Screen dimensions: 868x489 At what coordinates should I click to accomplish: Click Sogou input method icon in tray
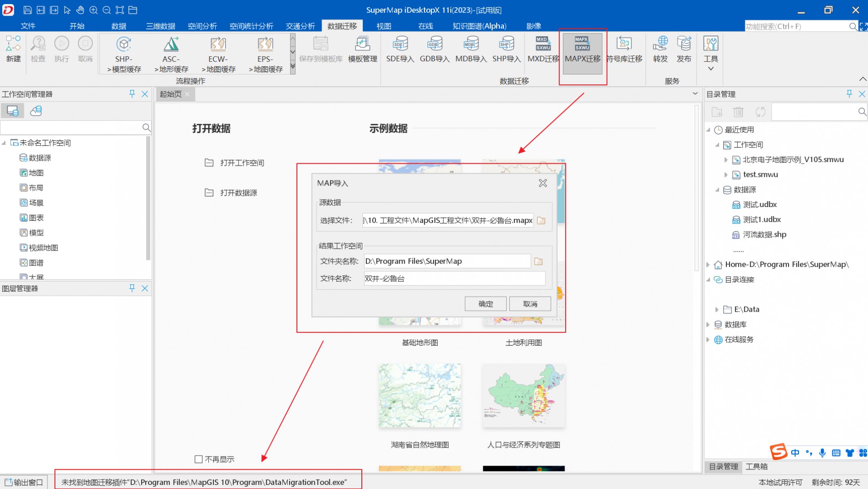click(x=778, y=452)
